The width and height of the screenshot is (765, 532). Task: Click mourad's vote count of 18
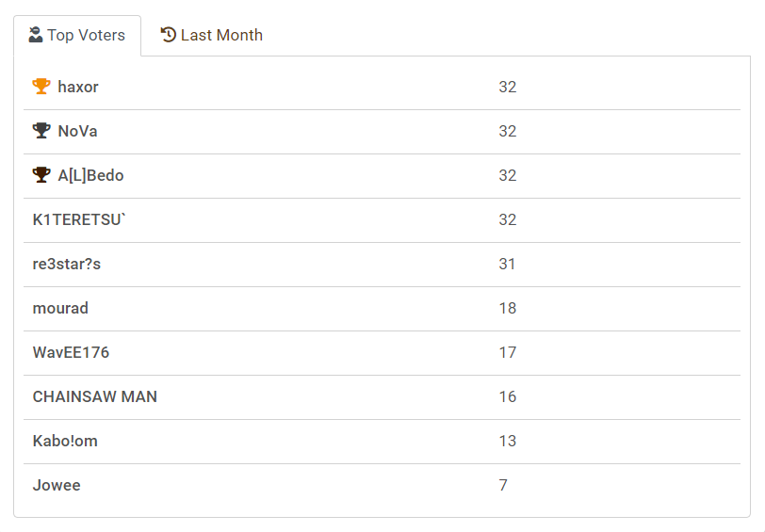(508, 308)
